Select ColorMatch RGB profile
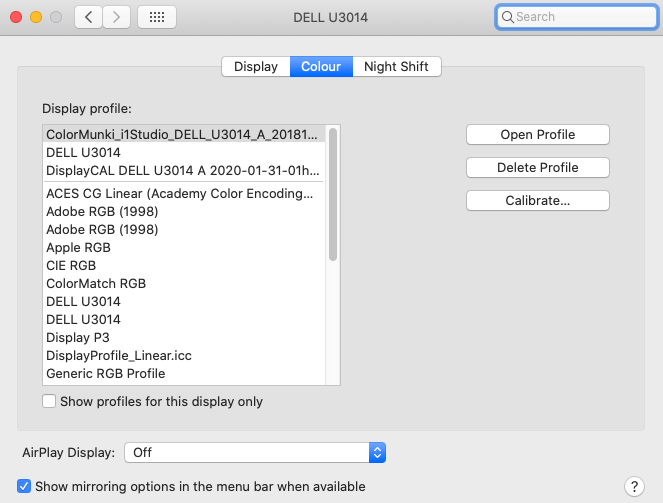 [184, 283]
